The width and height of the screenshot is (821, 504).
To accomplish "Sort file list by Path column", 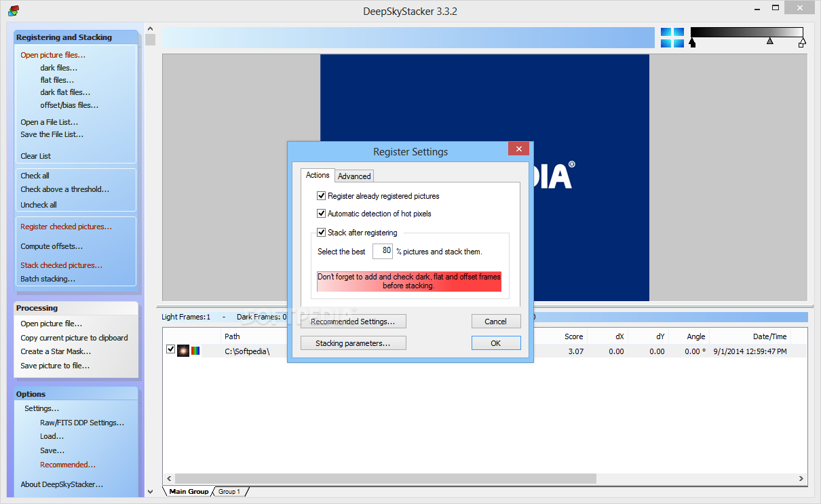I will (x=232, y=336).
